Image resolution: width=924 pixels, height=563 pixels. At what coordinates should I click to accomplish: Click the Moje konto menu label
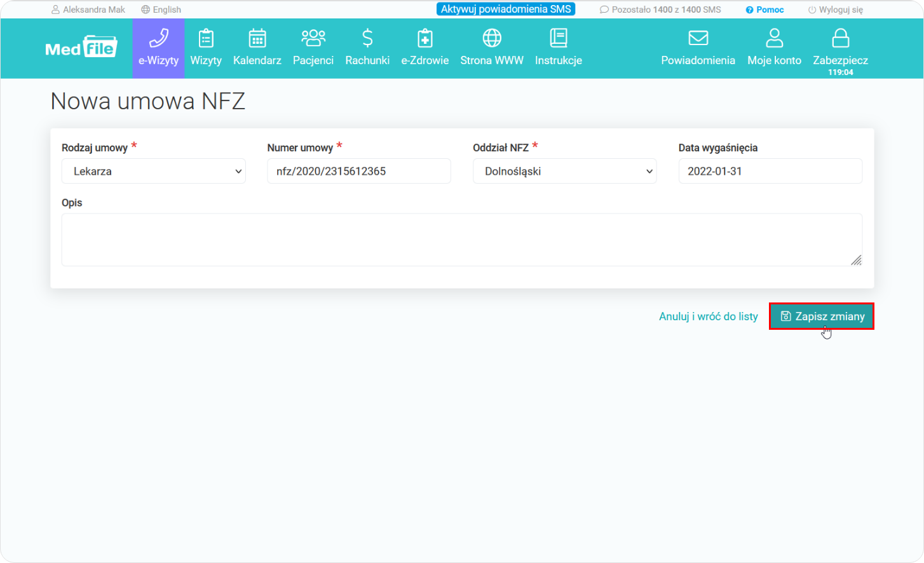(775, 60)
